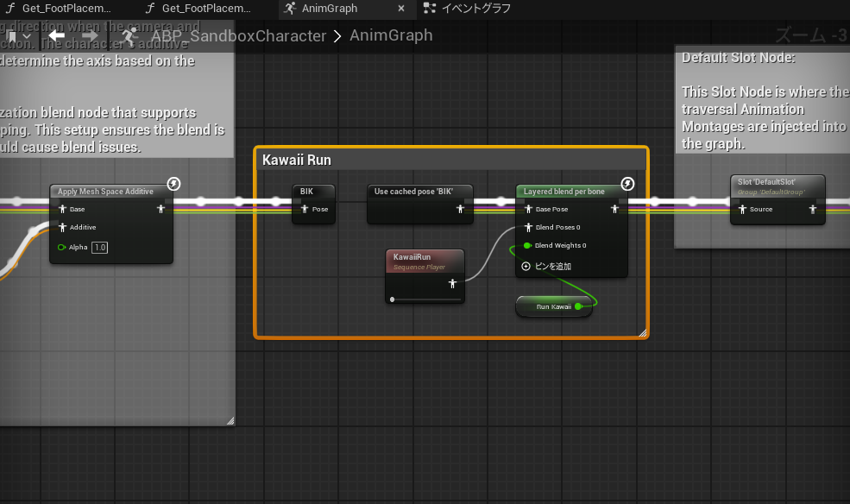Click the Pose pin on the BIK node
Screen dimensions: 850x504
point(305,209)
